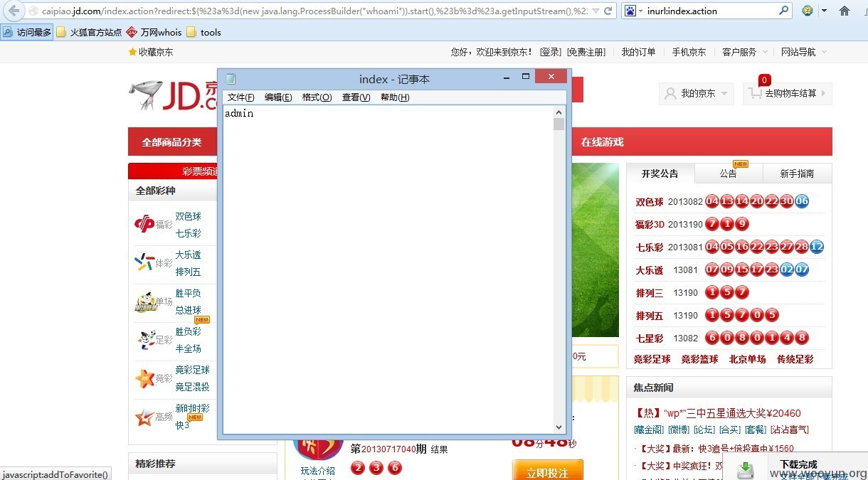This screenshot has width=868, height=480.
Task: Click the smiley toolbar icon beside the search box
Action: point(807,11)
